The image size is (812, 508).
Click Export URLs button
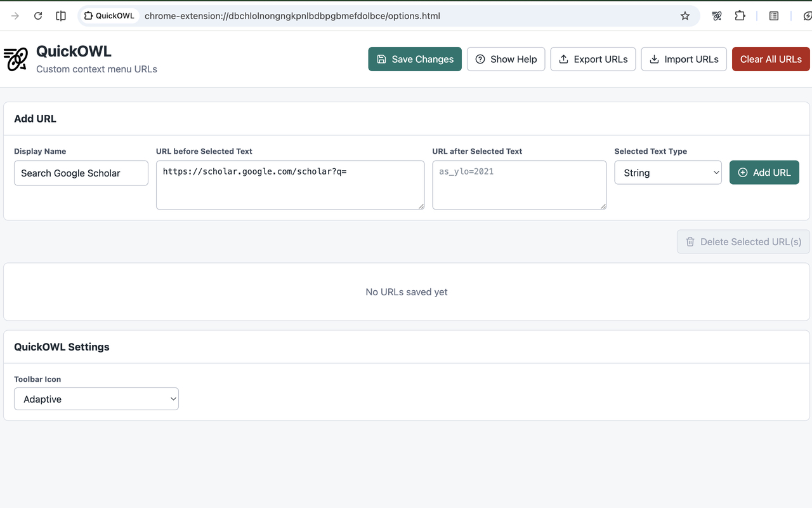point(593,59)
